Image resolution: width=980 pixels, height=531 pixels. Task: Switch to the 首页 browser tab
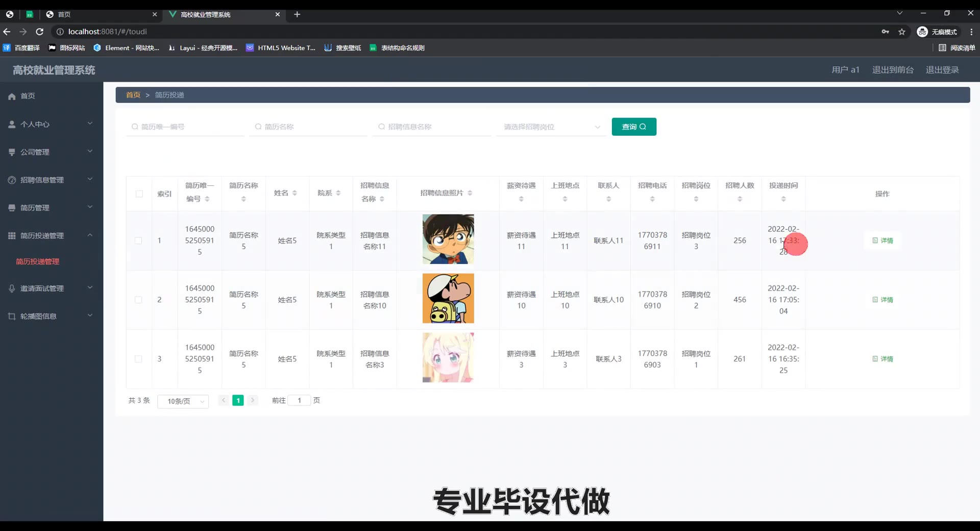(x=102, y=14)
